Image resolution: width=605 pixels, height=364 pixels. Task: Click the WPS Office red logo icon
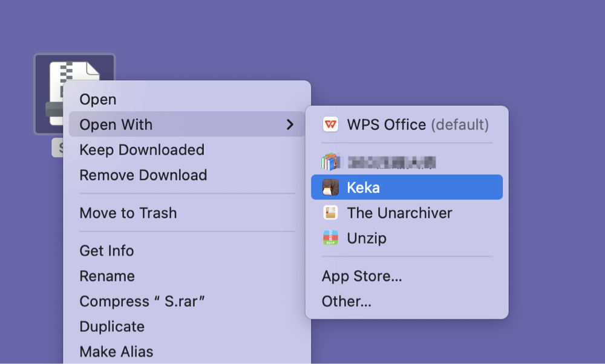[x=330, y=125]
